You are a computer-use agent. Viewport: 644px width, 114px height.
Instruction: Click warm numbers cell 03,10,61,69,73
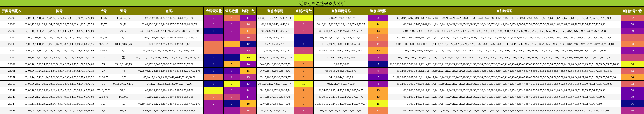click(123, 64)
